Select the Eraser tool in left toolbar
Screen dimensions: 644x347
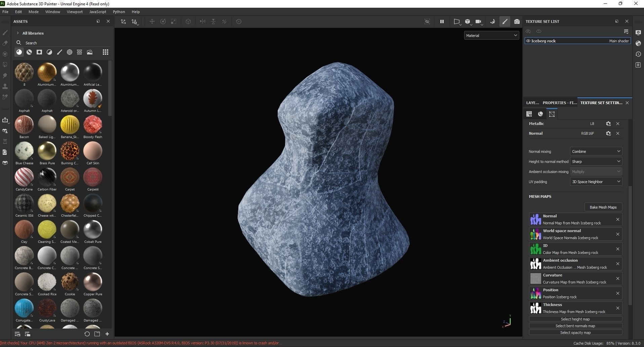(5, 43)
